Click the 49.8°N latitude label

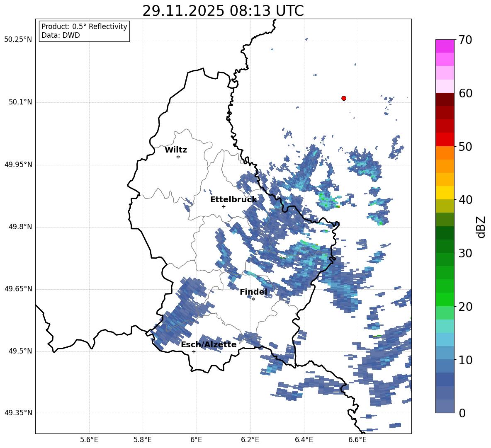pyautogui.click(x=21, y=227)
